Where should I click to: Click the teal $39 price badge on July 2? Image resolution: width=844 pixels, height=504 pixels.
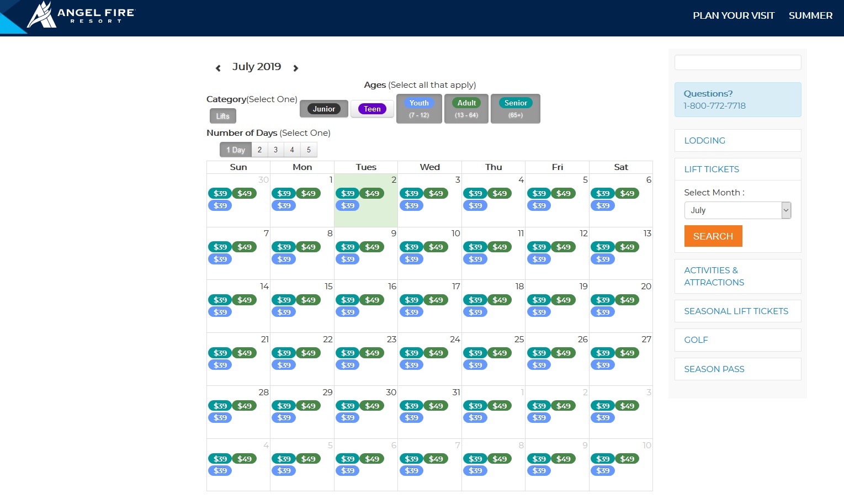pos(347,193)
